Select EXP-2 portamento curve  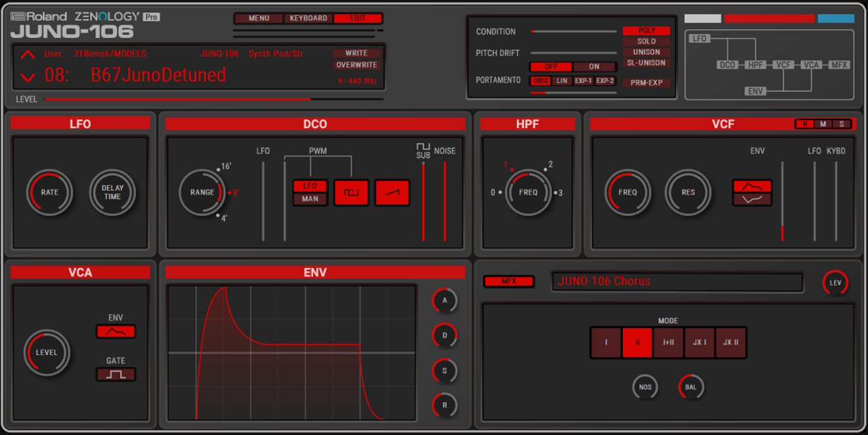click(605, 81)
